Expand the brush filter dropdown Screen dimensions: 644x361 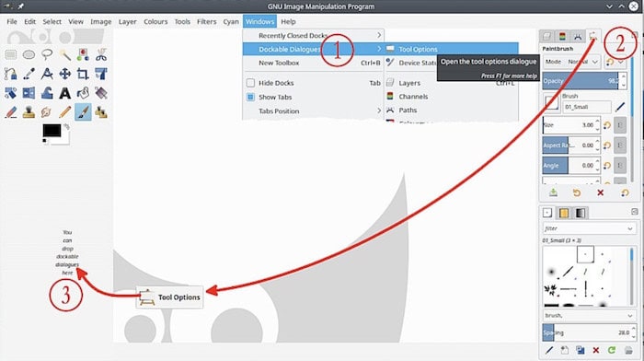click(589, 228)
